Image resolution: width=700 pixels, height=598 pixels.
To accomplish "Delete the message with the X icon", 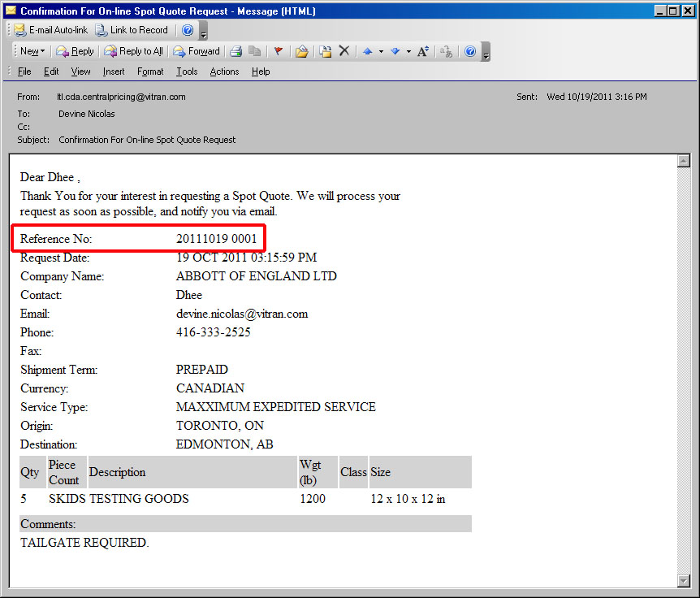I will (344, 51).
